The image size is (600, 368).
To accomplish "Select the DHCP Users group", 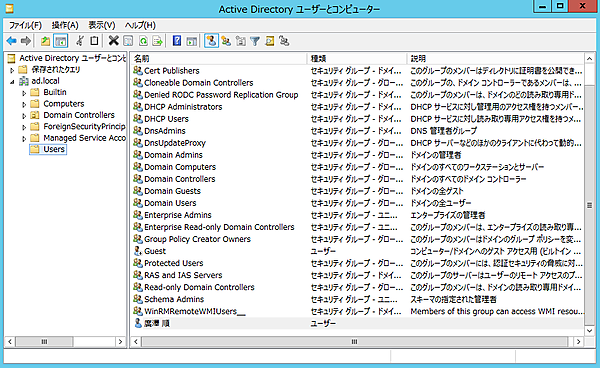I will coord(166,119).
